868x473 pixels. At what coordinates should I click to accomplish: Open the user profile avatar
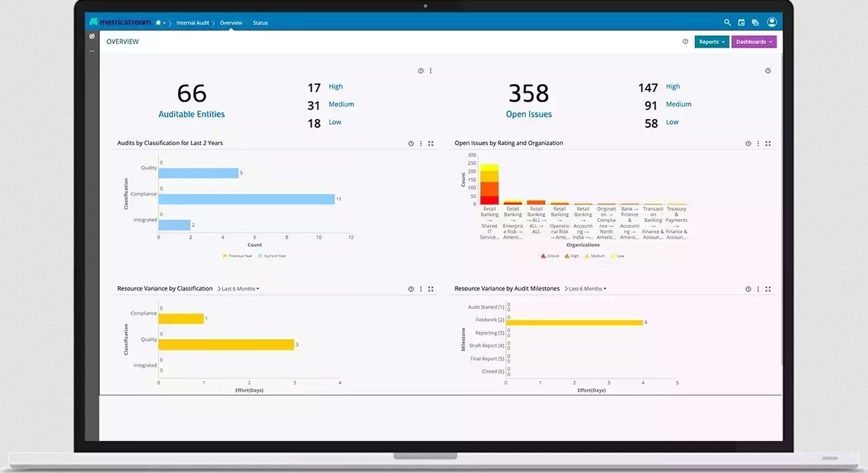click(x=772, y=22)
